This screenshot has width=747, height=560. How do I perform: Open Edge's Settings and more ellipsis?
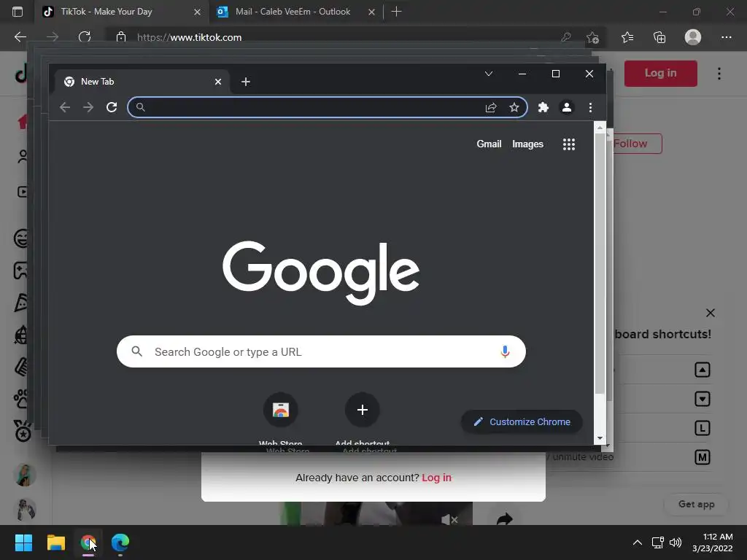point(726,37)
